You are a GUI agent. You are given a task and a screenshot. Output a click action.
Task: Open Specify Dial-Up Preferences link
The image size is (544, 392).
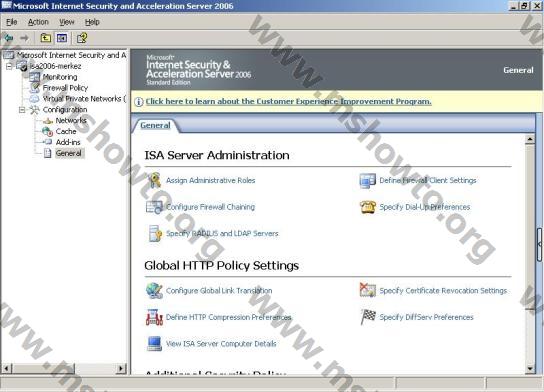[x=425, y=207]
